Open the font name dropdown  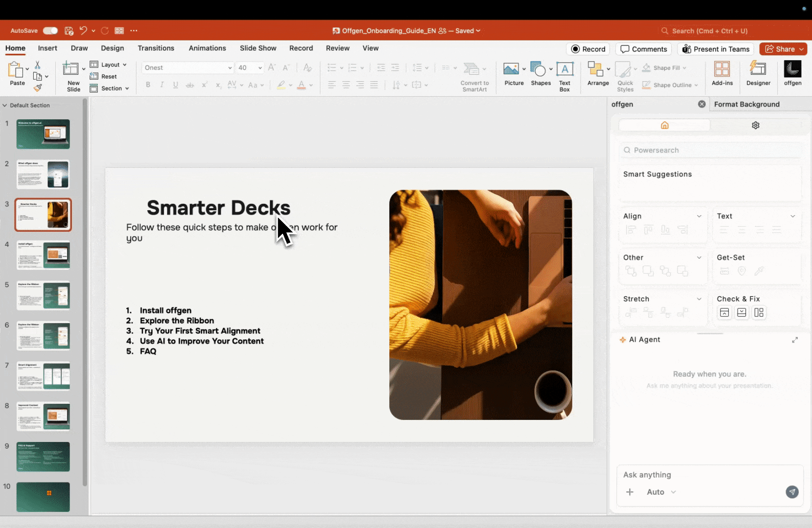pyautogui.click(x=229, y=68)
